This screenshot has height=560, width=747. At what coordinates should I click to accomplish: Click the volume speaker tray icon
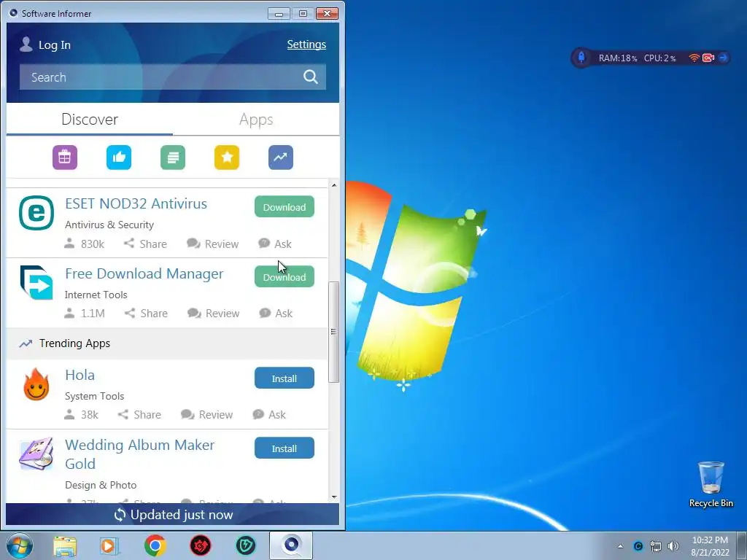(x=673, y=546)
